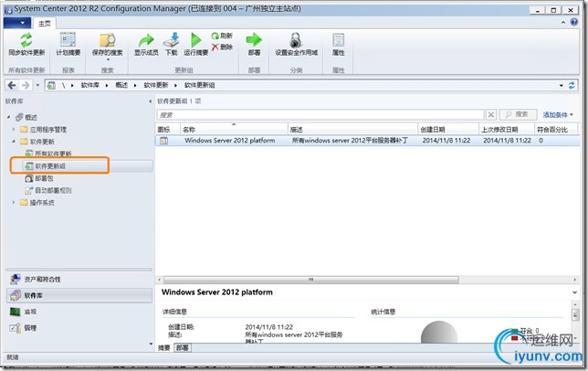Click the horizontal scrollbar in list
Screen dimensions: 588x371
click(310, 280)
